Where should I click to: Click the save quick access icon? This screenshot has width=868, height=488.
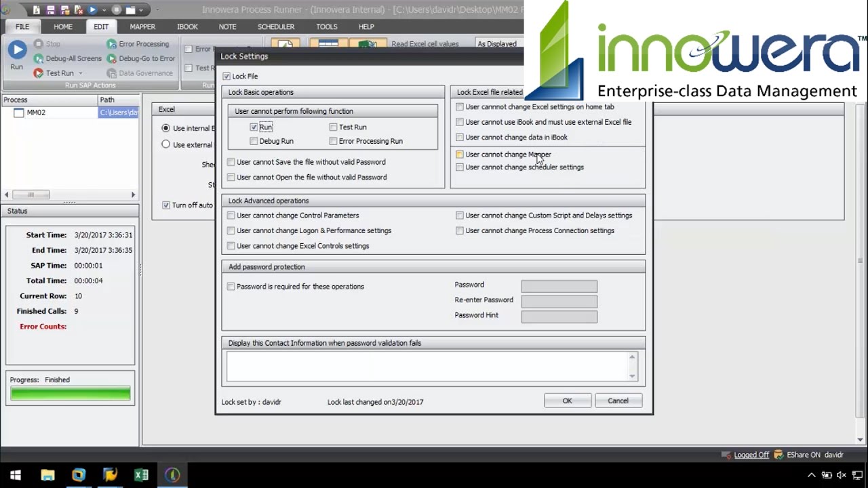(50, 10)
